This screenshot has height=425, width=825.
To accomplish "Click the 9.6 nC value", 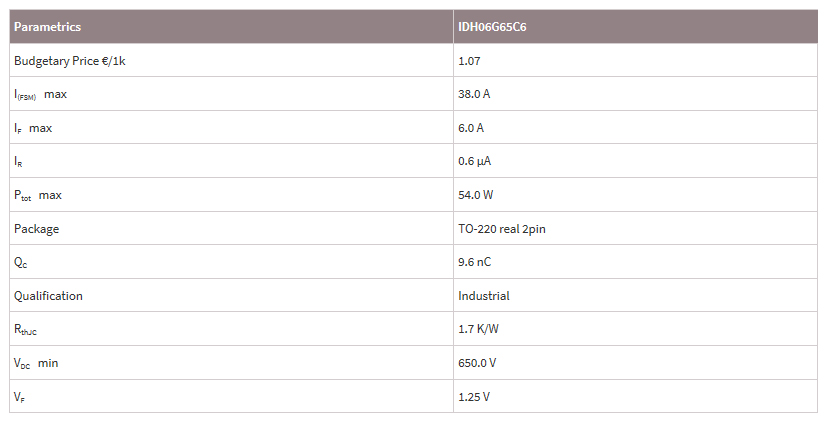I will [475, 262].
